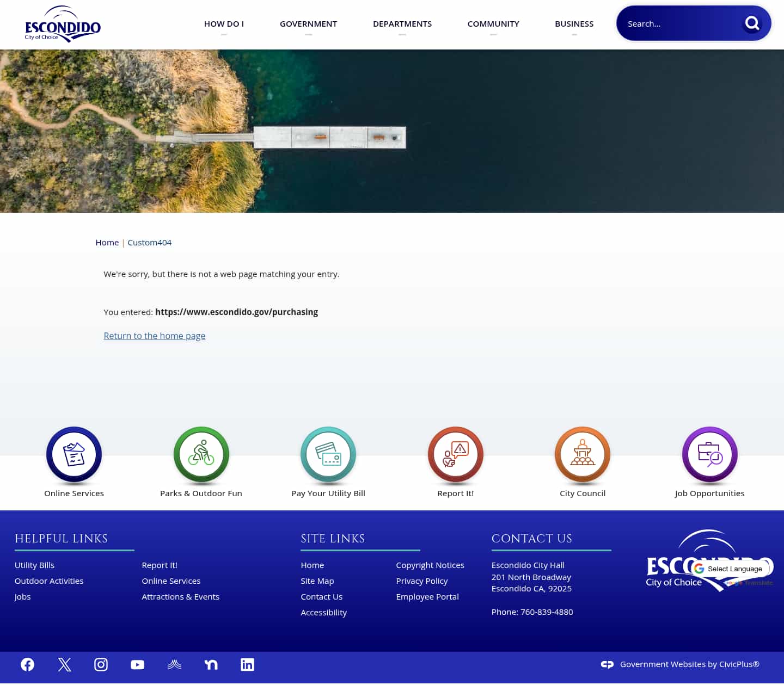Click the Escondido logo in the header

click(x=63, y=24)
